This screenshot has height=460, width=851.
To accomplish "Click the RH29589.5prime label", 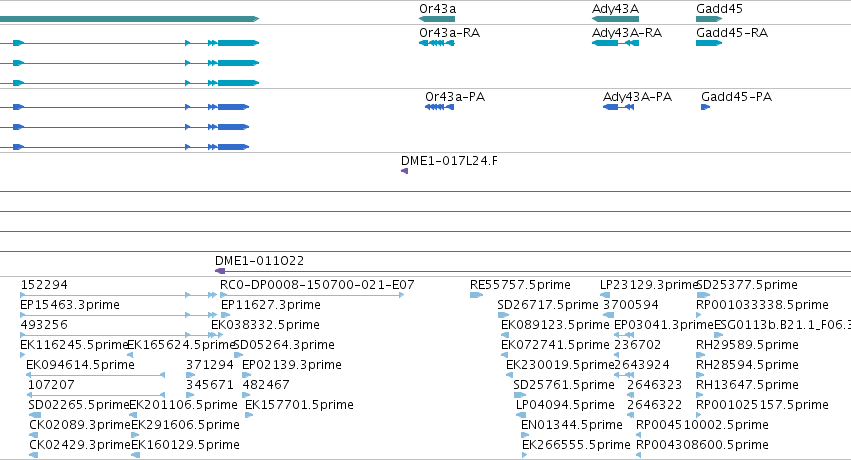I will tap(747, 344).
